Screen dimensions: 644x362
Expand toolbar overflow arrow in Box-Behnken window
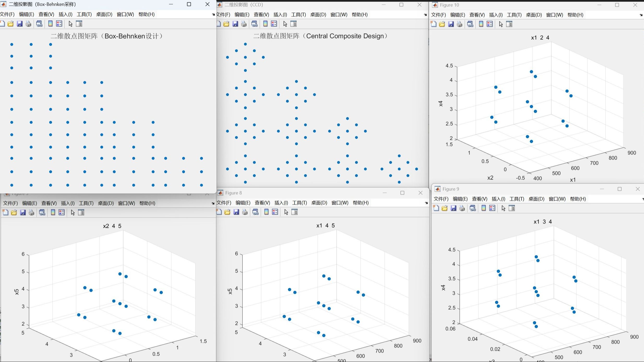[213, 15]
